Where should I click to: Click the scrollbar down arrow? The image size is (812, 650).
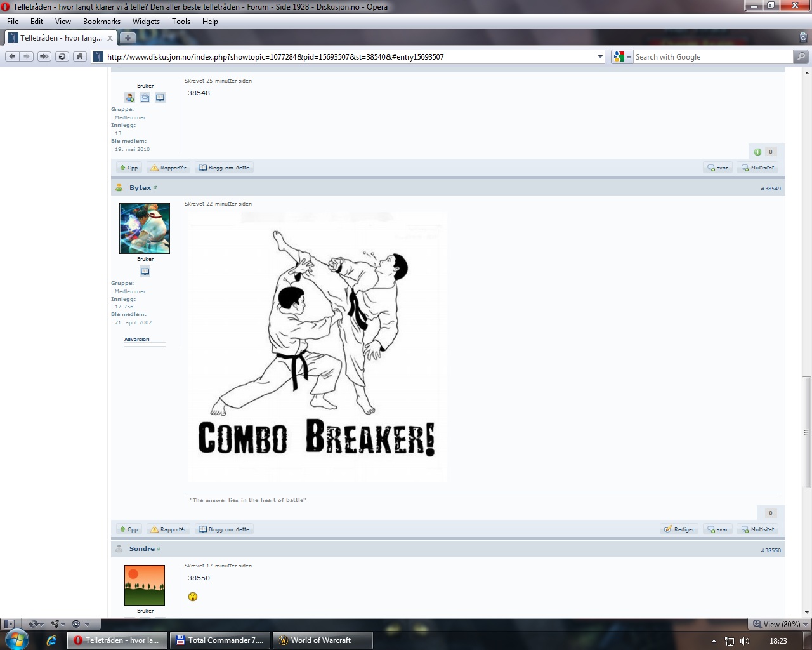tap(806, 613)
